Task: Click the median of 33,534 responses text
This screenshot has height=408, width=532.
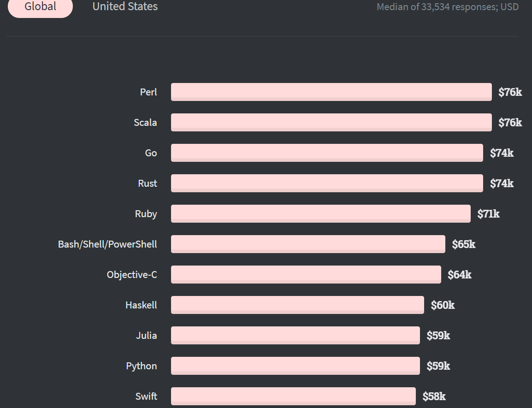Action: pyautogui.click(x=447, y=7)
